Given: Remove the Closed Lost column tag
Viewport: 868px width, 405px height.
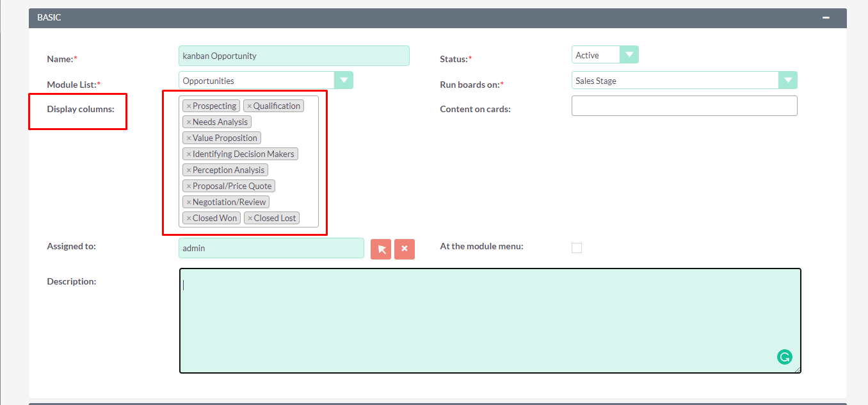Looking at the screenshot, I should point(250,218).
